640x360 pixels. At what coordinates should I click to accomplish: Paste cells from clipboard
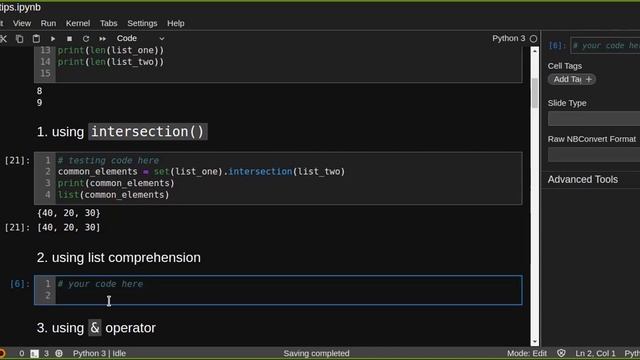(x=36, y=39)
